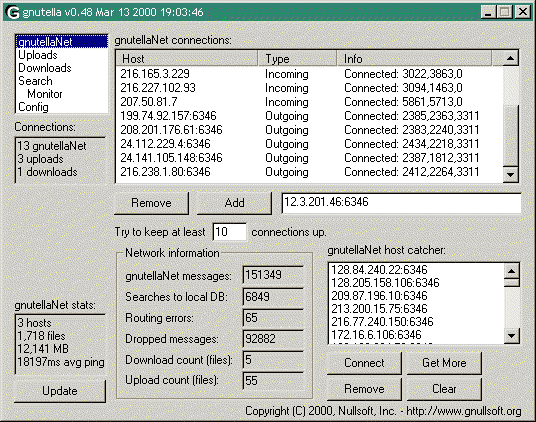Maximize the gnutella window
The width and height of the screenshot is (536, 422).
(504, 12)
